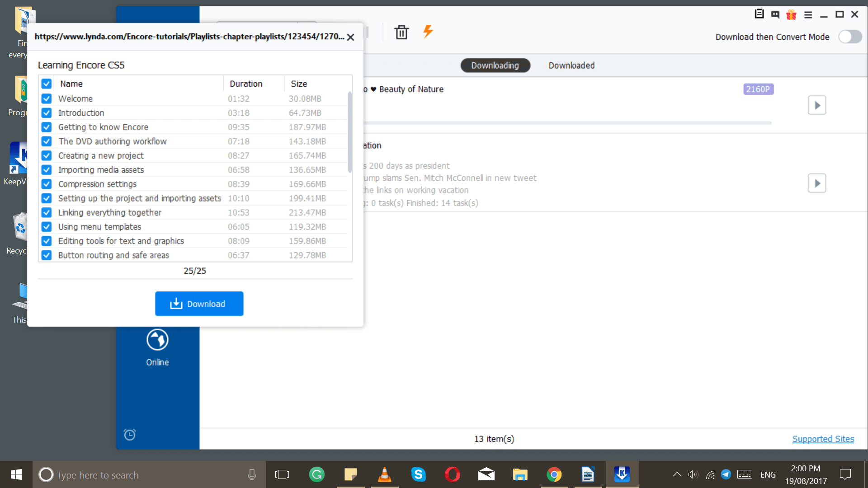Click the 13 item(s) status text
The height and width of the screenshot is (488, 868).
tap(494, 439)
